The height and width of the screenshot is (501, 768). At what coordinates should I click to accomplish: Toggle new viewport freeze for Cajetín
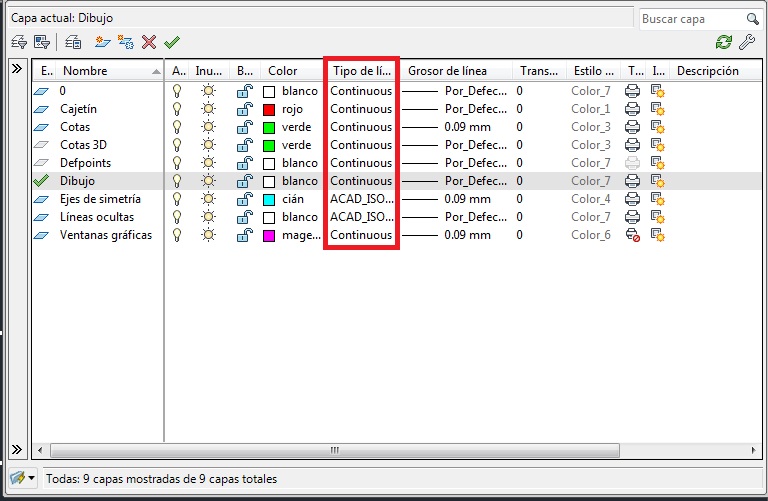[657, 109]
